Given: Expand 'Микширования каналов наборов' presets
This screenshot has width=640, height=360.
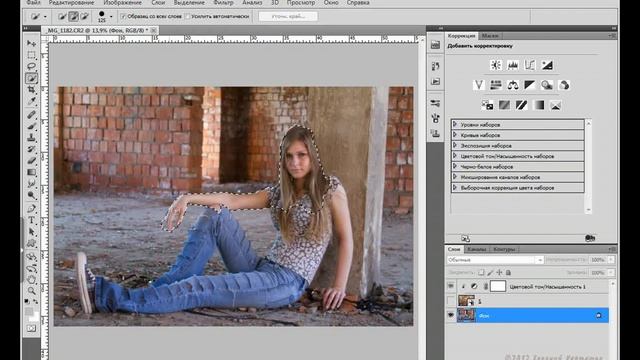Looking at the screenshot, I should coord(455,177).
